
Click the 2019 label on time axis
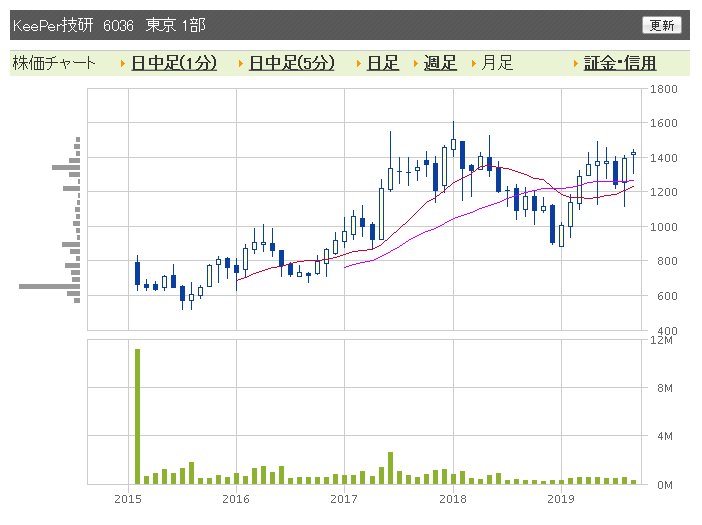[561, 499]
